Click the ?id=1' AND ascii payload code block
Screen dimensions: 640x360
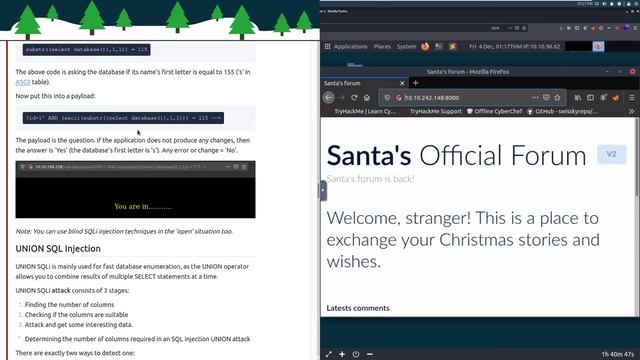(123, 118)
